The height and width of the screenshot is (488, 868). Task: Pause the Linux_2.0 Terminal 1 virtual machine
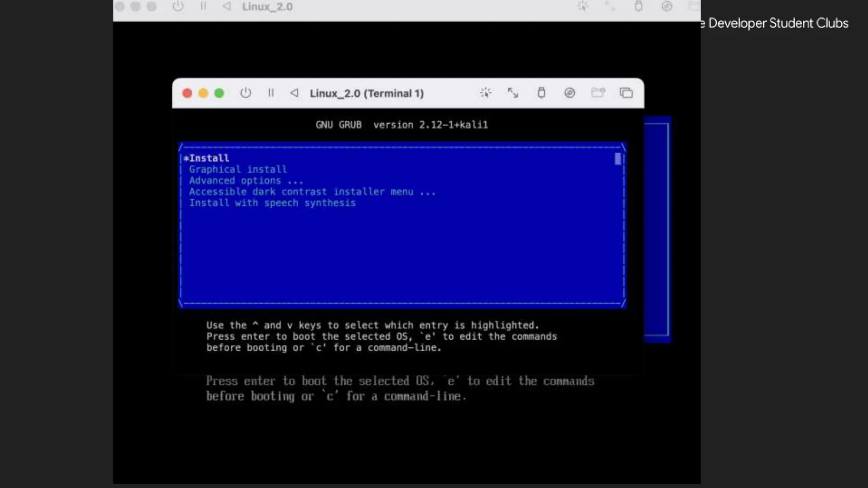pyautogui.click(x=271, y=93)
